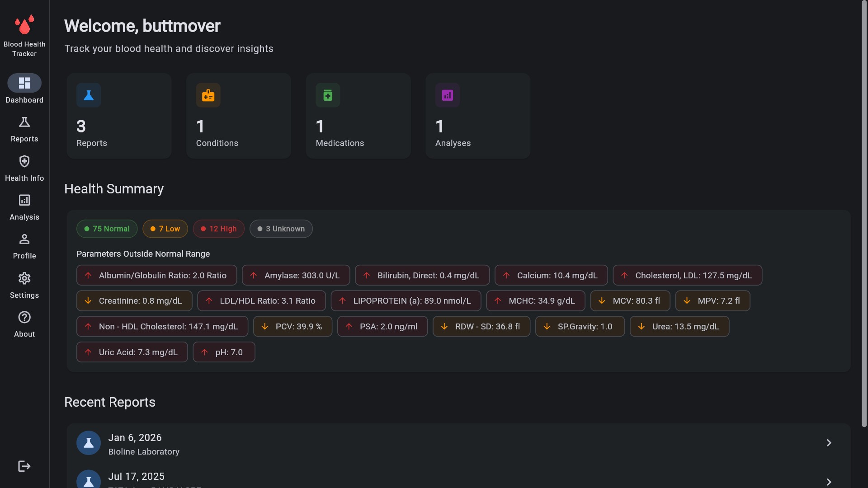Click the logout icon at sidebar bottom

(x=24, y=466)
